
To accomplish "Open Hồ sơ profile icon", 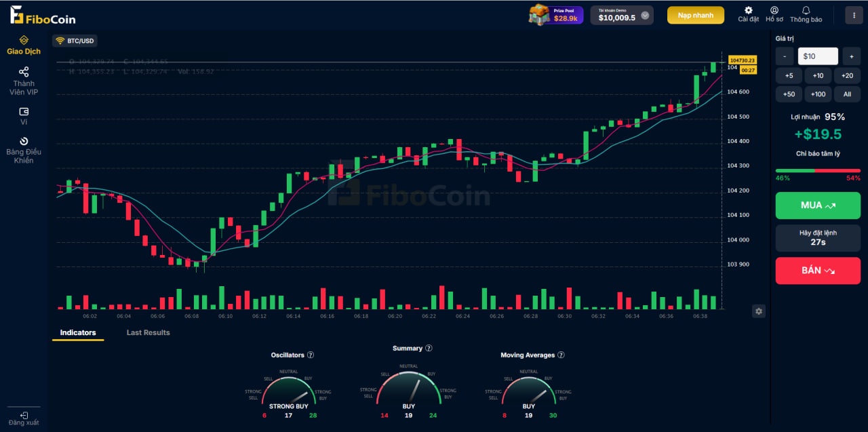I will [774, 11].
